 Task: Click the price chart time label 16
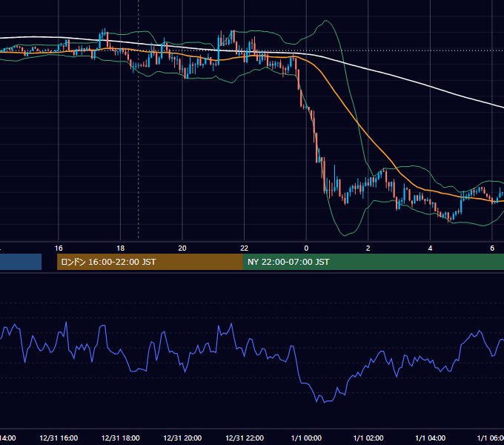pos(59,248)
